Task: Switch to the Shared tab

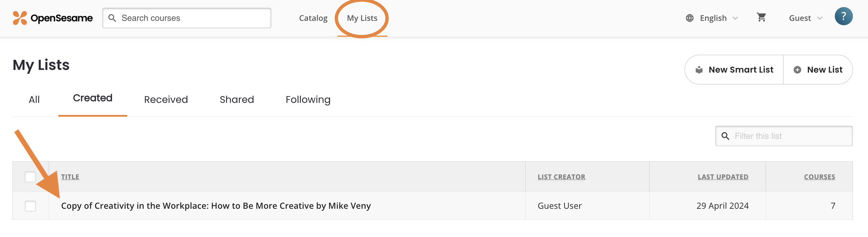Action: [236, 99]
